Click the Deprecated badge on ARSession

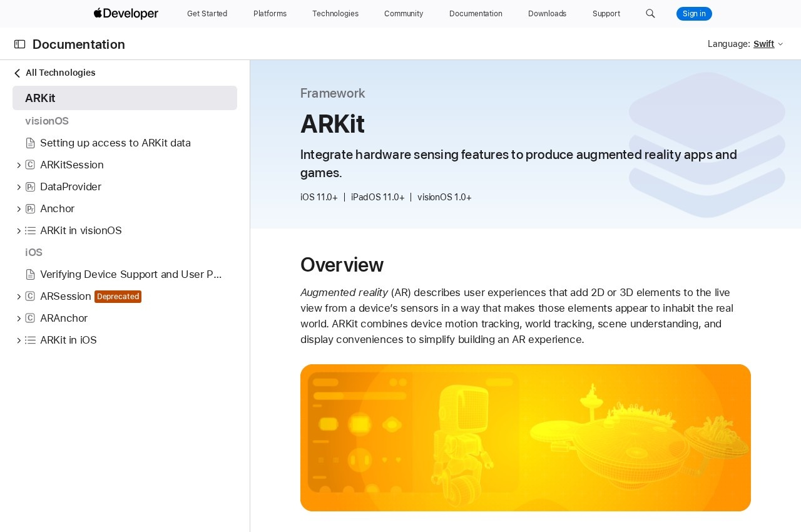tap(118, 297)
